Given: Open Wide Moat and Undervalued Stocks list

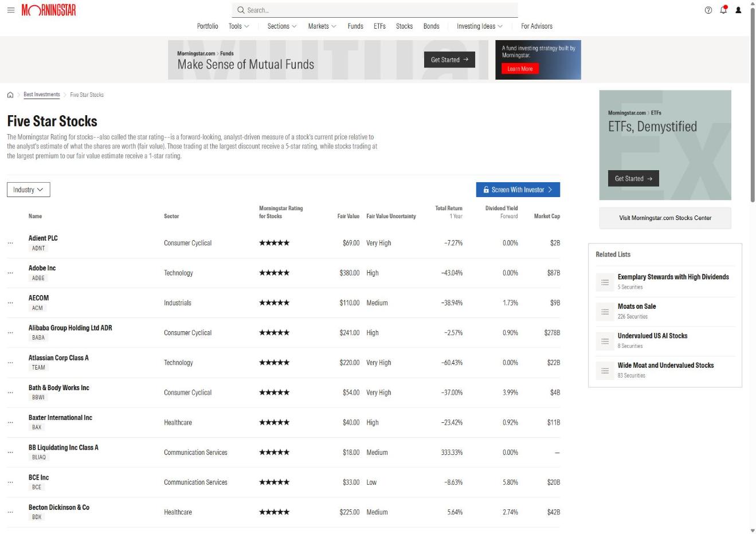Looking at the screenshot, I should (665, 365).
